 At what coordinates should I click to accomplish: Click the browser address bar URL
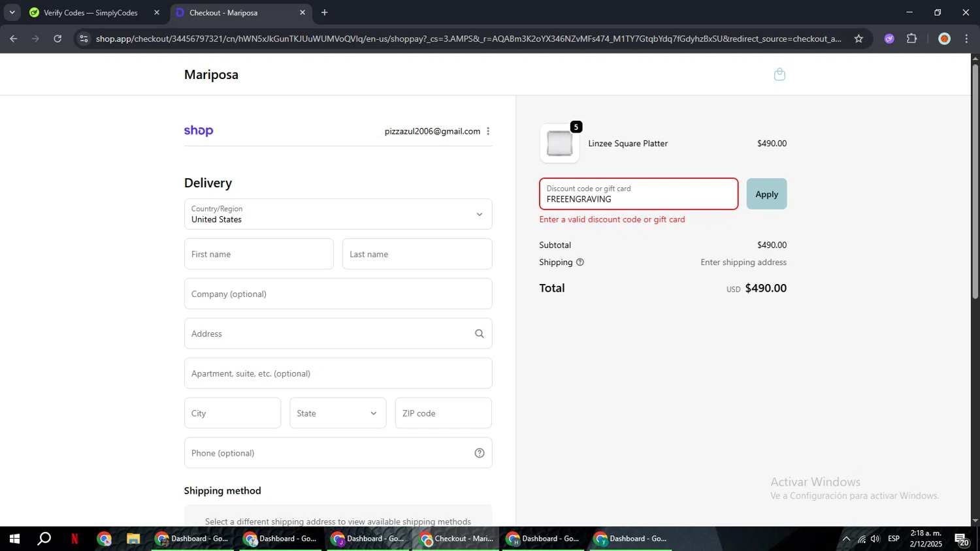[x=468, y=39]
